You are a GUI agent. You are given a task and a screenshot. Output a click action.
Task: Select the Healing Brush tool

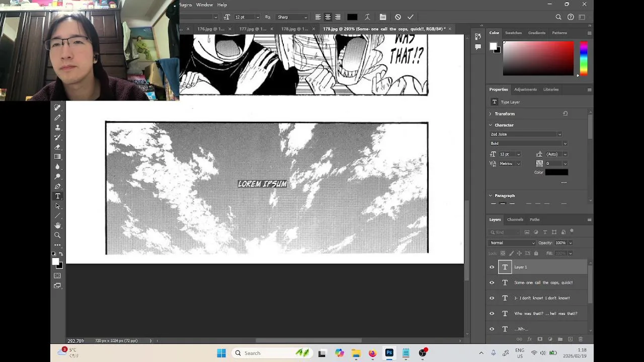57,107
